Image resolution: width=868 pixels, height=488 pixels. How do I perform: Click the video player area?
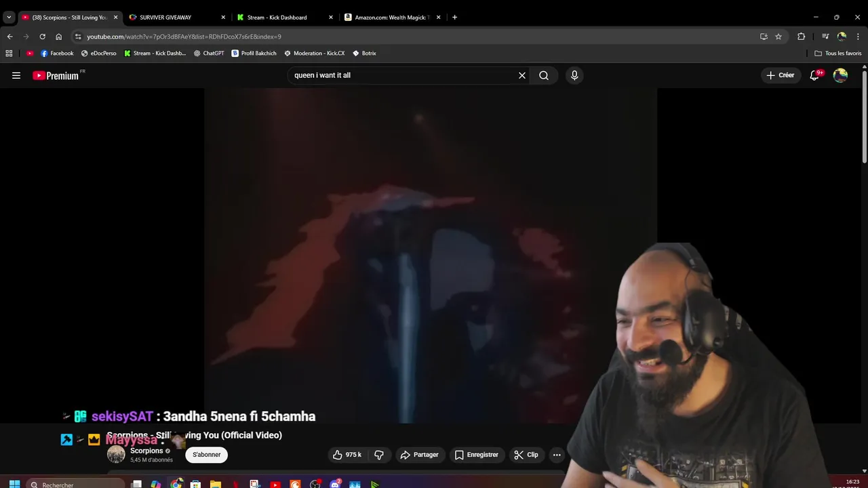pyautogui.click(x=431, y=256)
